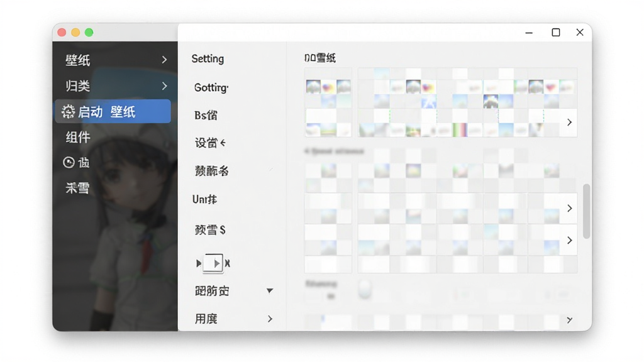The image size is (644, 362).
Task: Open the dropdown arrow below the play button
Action: pyautogui.click(x=270, y=290)
